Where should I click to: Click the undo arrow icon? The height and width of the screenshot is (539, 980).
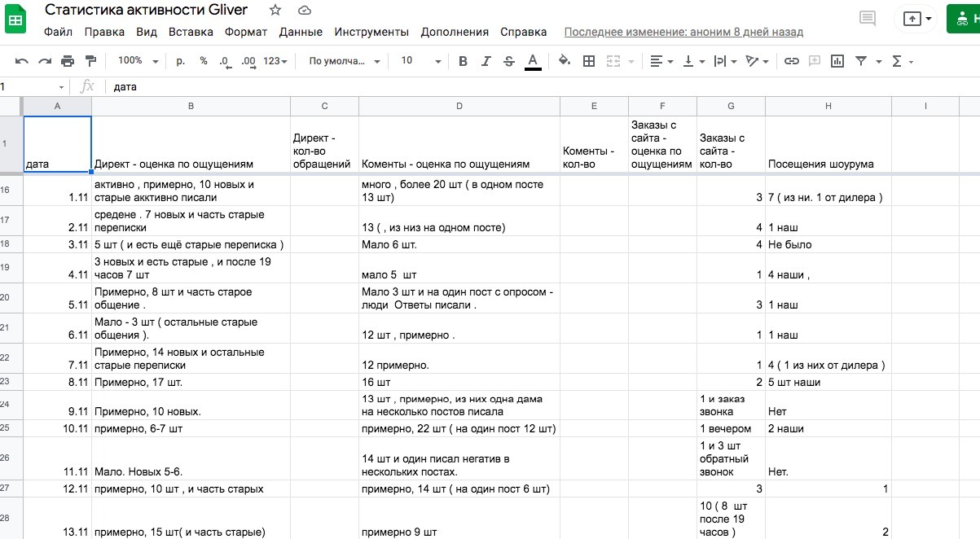21,61
